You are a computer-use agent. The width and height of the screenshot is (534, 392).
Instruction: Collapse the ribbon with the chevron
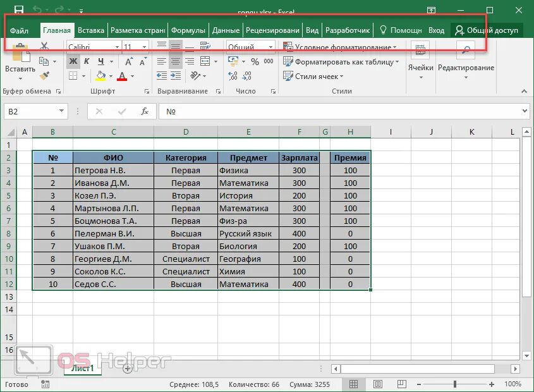click(x=524, y=91)
